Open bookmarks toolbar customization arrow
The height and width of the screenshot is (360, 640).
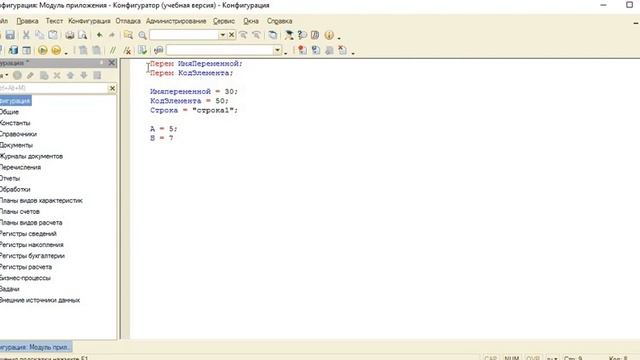(353, 52)
